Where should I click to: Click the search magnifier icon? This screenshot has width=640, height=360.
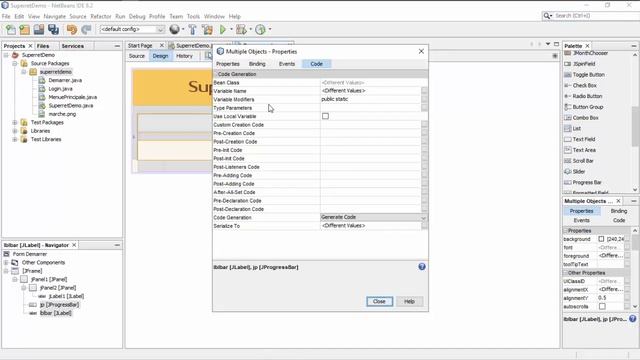(547, 16)
